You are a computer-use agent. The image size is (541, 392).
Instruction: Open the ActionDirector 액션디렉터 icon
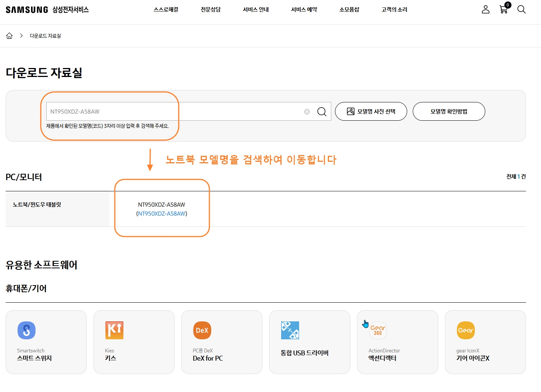(x=378, y=330)
